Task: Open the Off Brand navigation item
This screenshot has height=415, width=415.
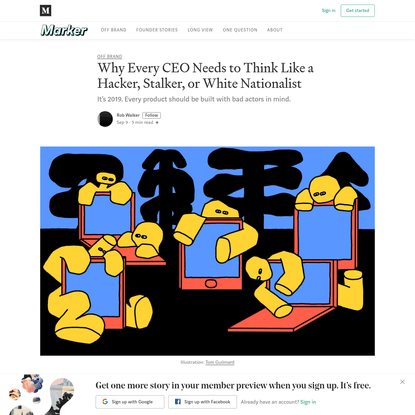Action: pos(113,30)
